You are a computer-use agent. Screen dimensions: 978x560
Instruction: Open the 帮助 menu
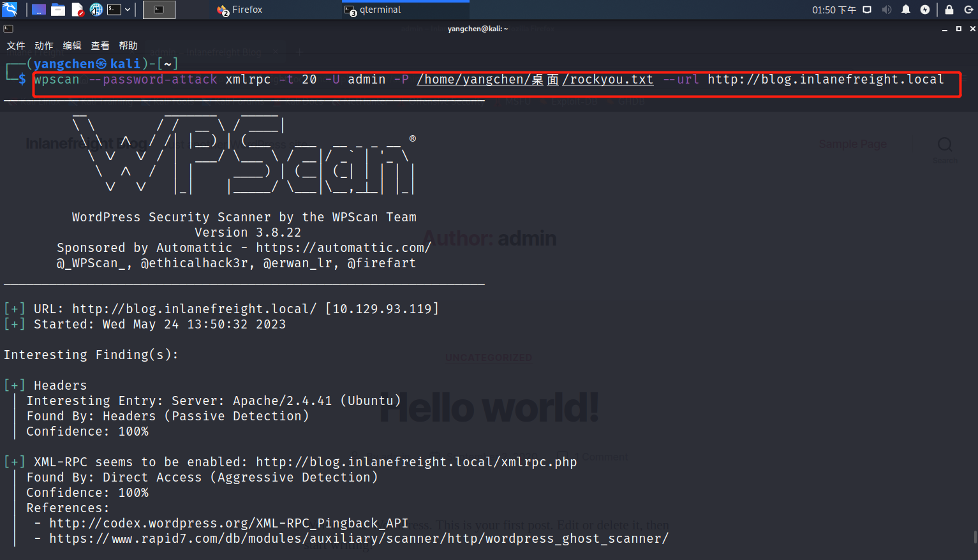click(x=128, y=46)
